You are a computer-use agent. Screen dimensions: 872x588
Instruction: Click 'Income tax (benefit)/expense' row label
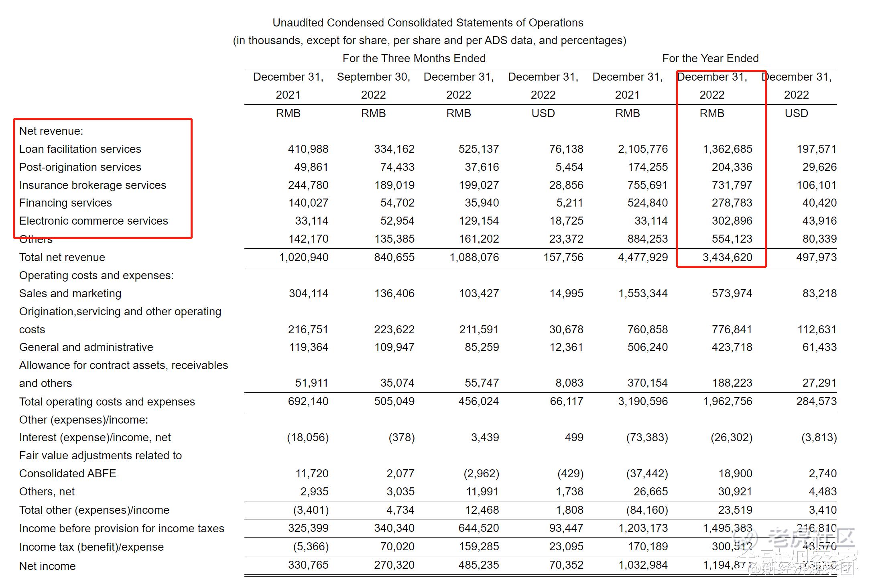tap(91, 547)
